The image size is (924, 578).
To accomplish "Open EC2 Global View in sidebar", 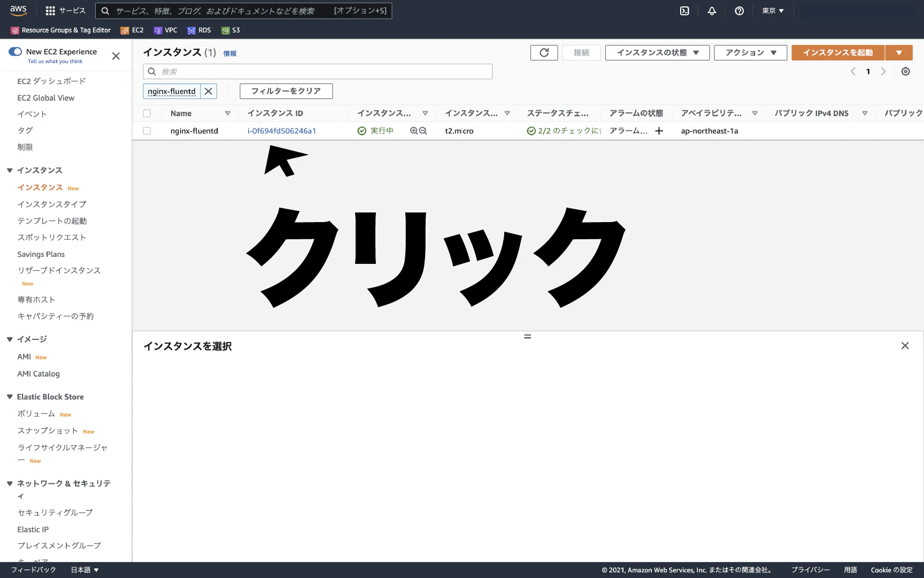I will click(x=45, y=97).
